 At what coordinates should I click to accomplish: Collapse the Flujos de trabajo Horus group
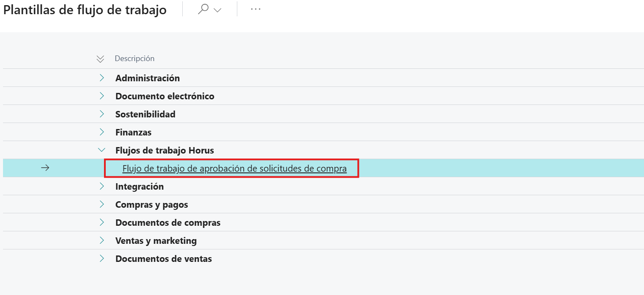click(x=101, y=150)
